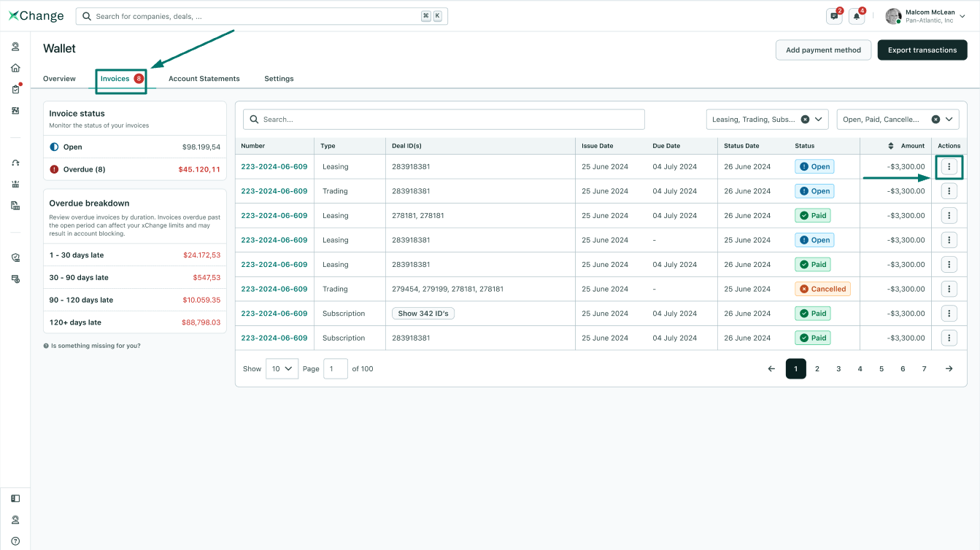Click Malcom McLean's profile avatar
980x550 pixels.
(x=893, y=16)
